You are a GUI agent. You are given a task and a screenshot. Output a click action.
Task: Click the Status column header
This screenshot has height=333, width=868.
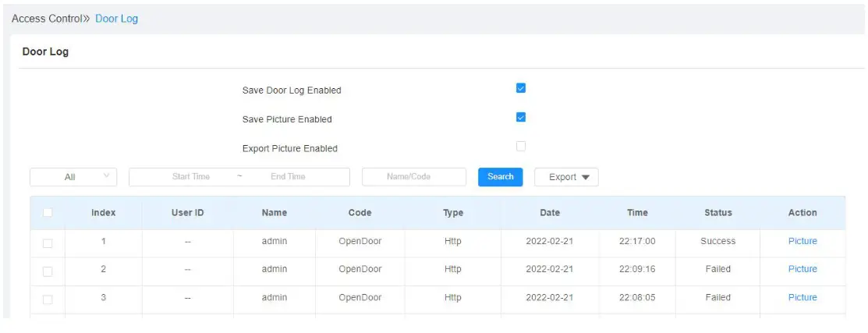pos(717,212)
